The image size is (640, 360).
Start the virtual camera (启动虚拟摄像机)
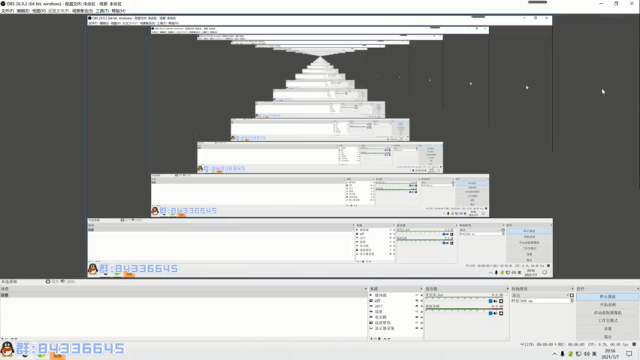(607, 313)
